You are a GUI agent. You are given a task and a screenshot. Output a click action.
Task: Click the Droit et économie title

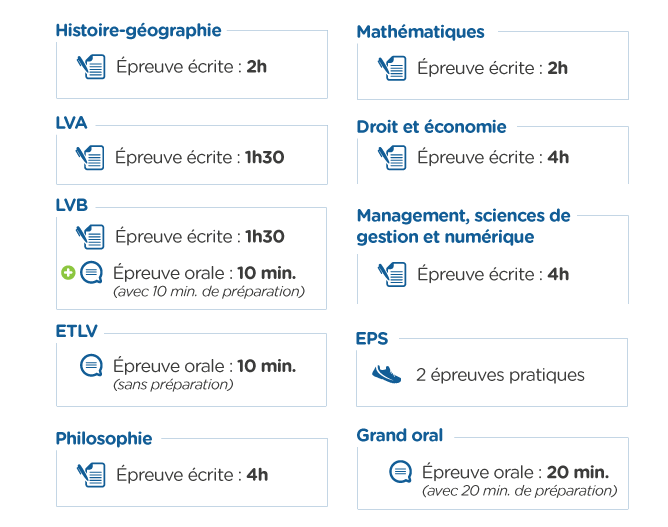pos(431,127)
